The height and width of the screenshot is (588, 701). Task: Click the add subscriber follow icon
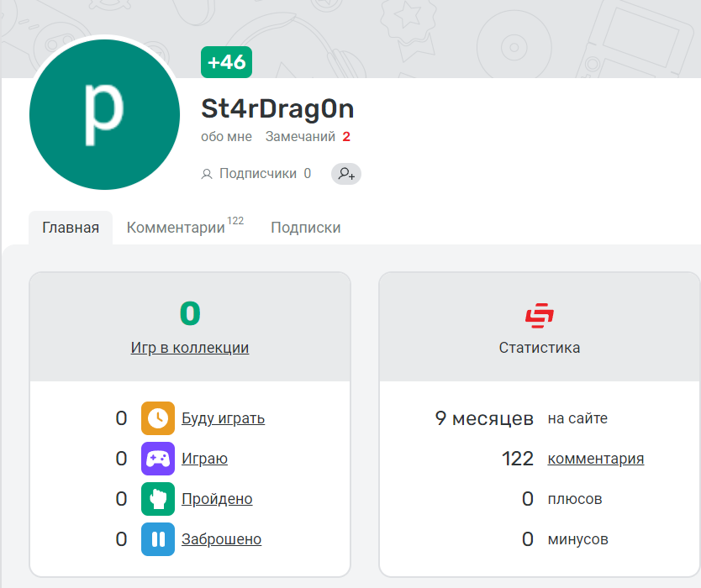pyautogui.click(x=346, y=173)
